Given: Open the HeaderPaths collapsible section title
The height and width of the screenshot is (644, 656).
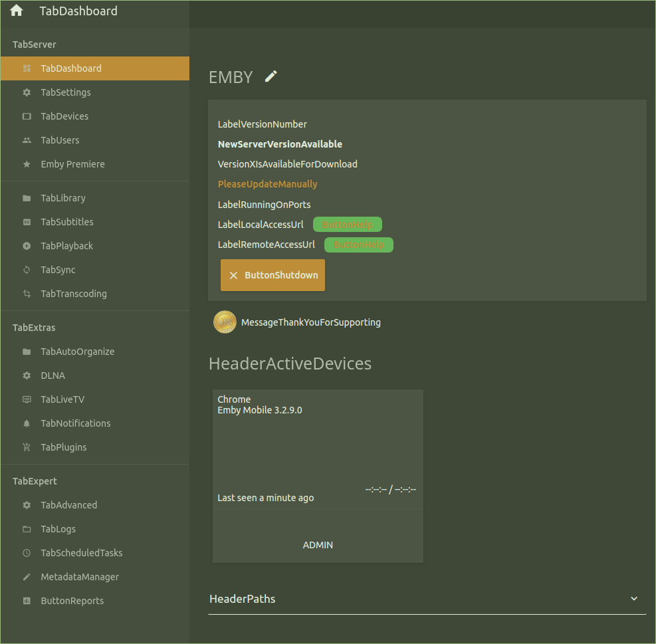Looking at the screenshot, I should [x=242, y=599].
